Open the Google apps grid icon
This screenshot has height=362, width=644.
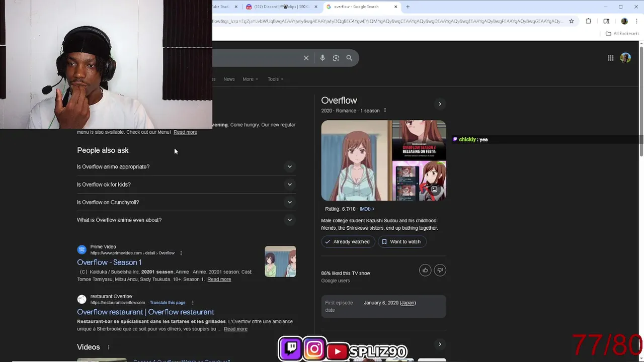610,58
